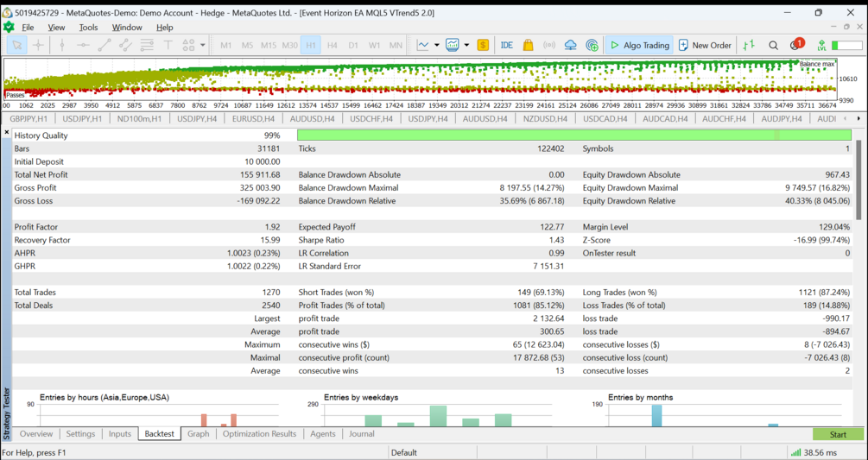The height and width of the screenshot is (460, 868).
Task: Close the Strategy Tester panel
Action: [7, 132]
